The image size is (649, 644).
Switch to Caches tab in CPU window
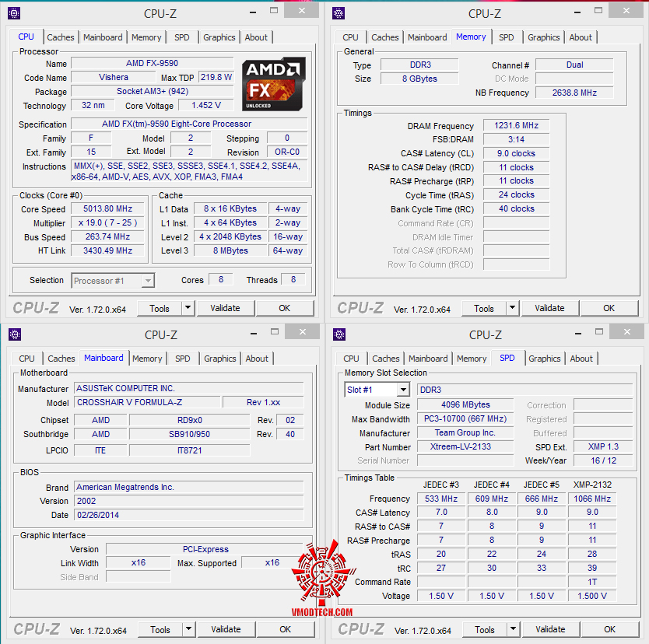[x=61, y=37]
